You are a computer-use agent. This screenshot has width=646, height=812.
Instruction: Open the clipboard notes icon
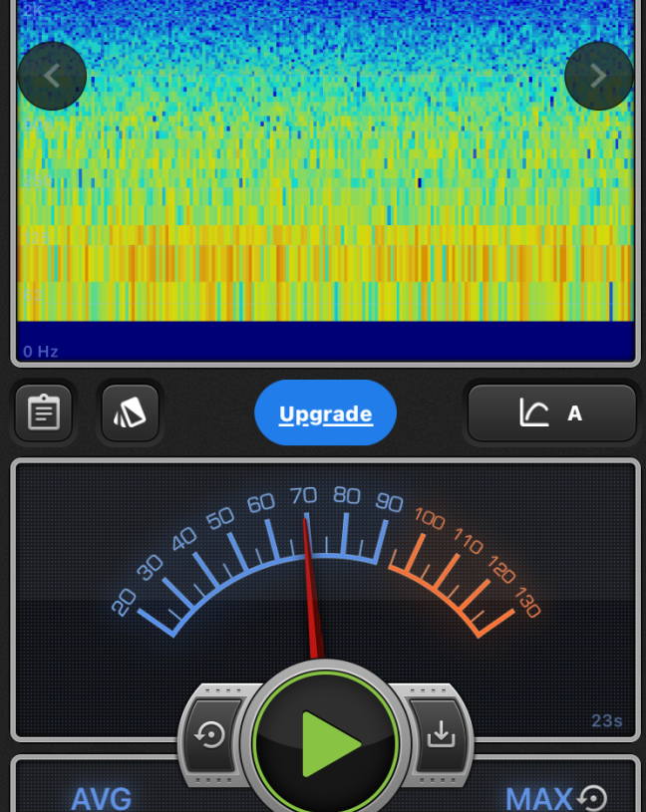click(44, 412)
